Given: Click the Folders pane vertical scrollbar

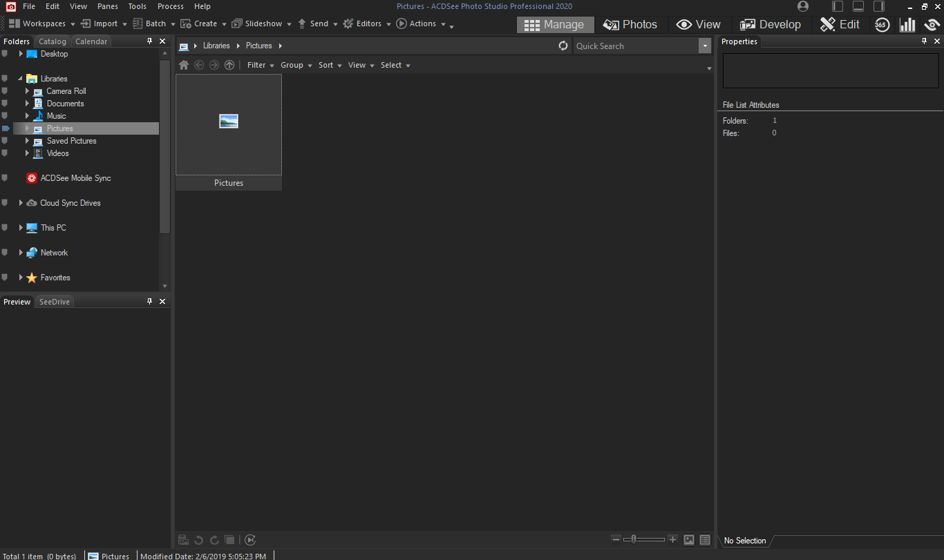Looking at the screenshot, I should point(164,146).
